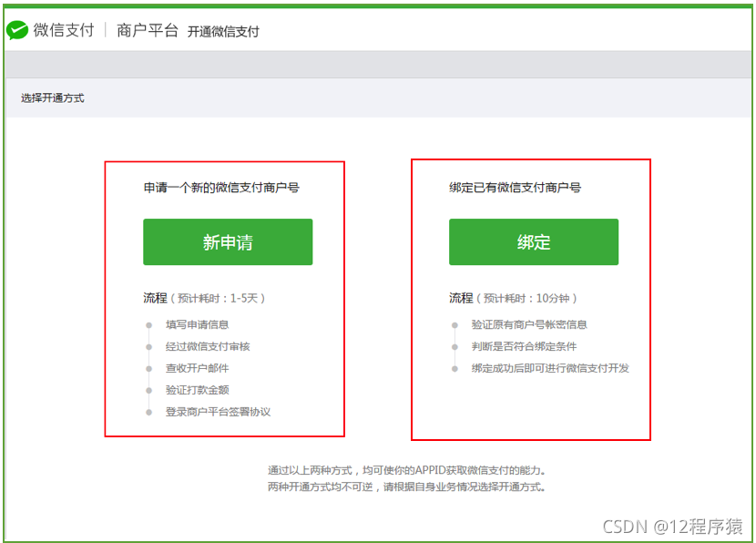756x543 pixels.
Task: Click the step 验证原有商户号帐密信息
Action: (529, 324)
